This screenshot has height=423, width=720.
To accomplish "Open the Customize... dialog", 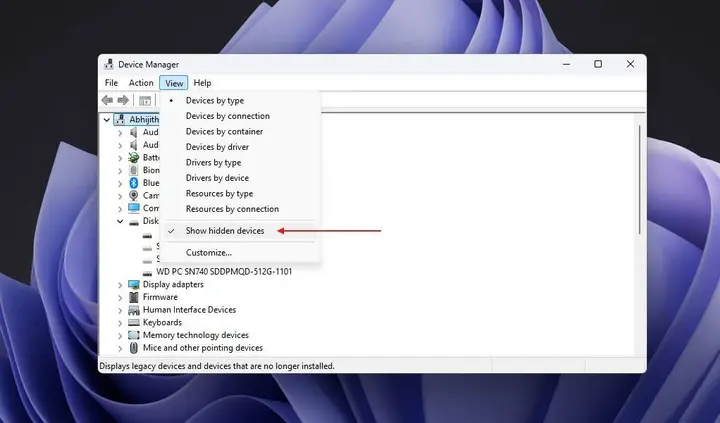I will click(209, 253).
